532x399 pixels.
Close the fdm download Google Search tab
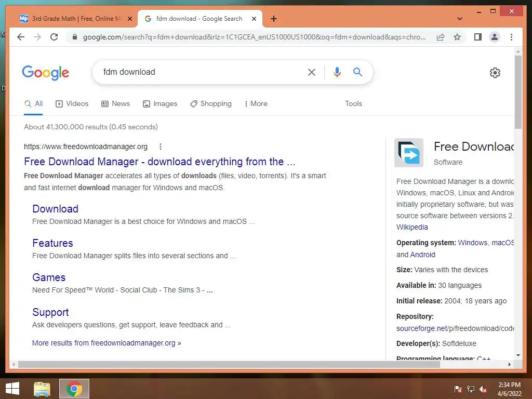click(254, 19)
